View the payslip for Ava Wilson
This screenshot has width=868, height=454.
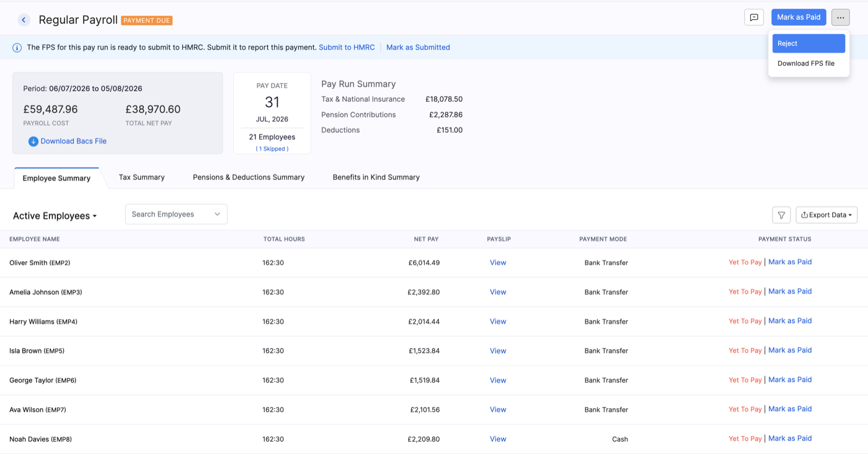[498, 410]
